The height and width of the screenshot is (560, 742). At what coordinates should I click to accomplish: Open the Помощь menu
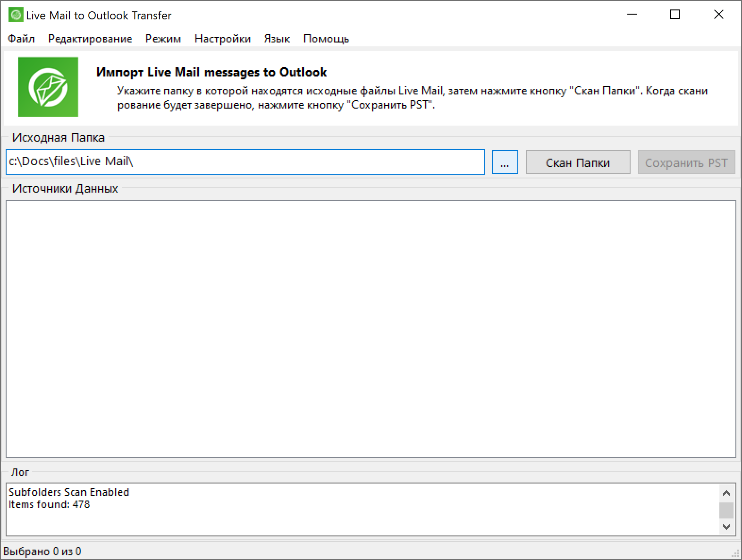(326, 39)
